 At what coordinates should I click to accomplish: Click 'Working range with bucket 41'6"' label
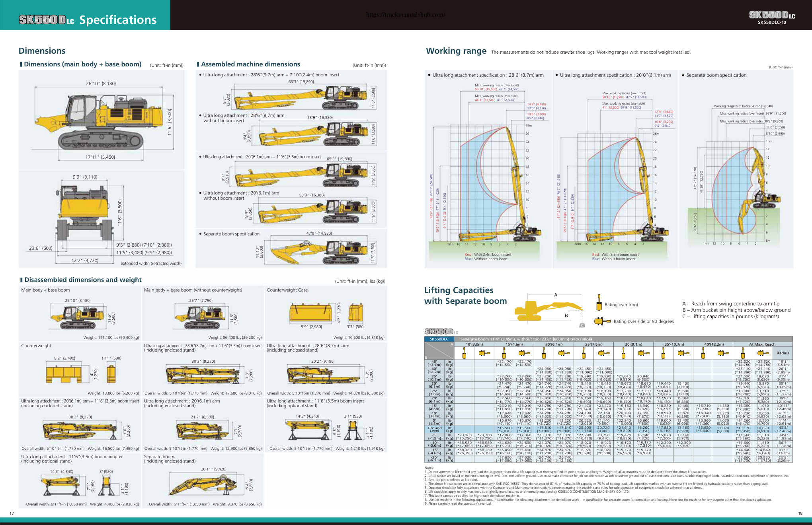[x=743, y=106]
